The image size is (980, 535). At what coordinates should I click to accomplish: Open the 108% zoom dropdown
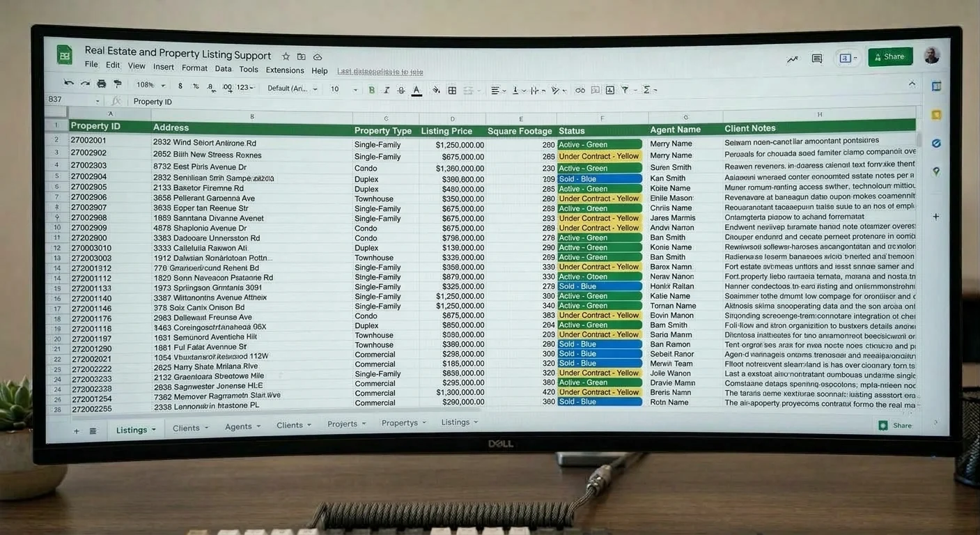(x=150, y=85)
